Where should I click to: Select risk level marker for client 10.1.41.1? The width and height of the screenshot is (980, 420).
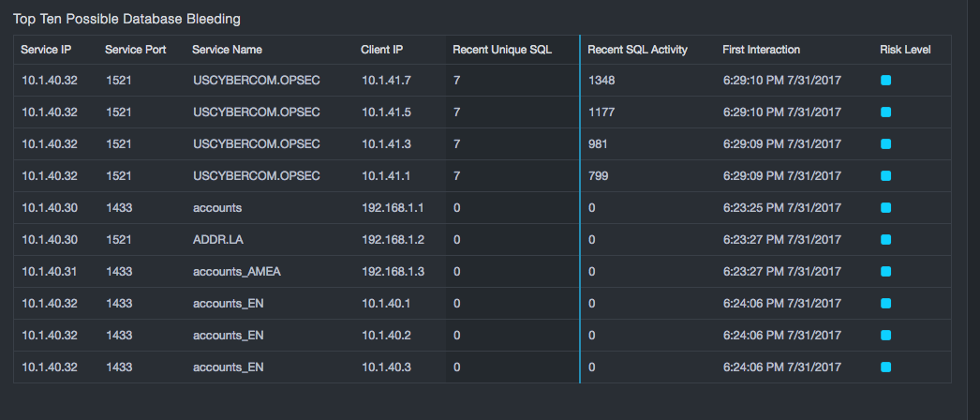pyautogui.click(x=885, y=176)
